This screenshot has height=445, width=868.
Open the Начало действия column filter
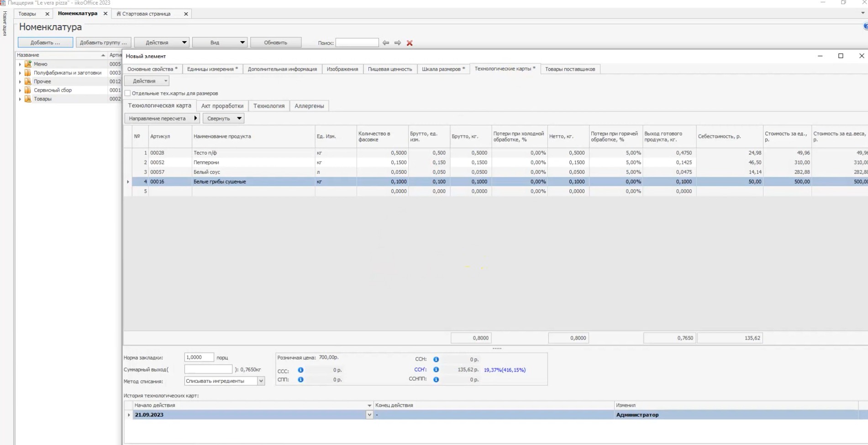click(x=369, y=405)
